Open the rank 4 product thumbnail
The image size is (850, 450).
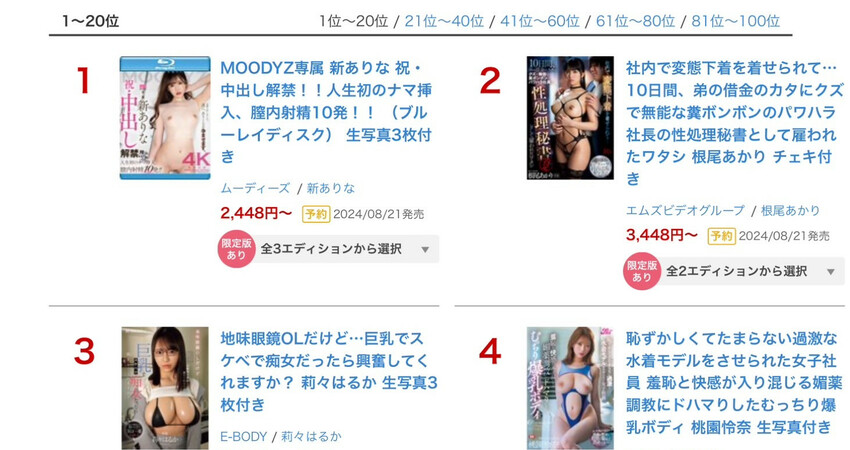click(x=570, y=388)
